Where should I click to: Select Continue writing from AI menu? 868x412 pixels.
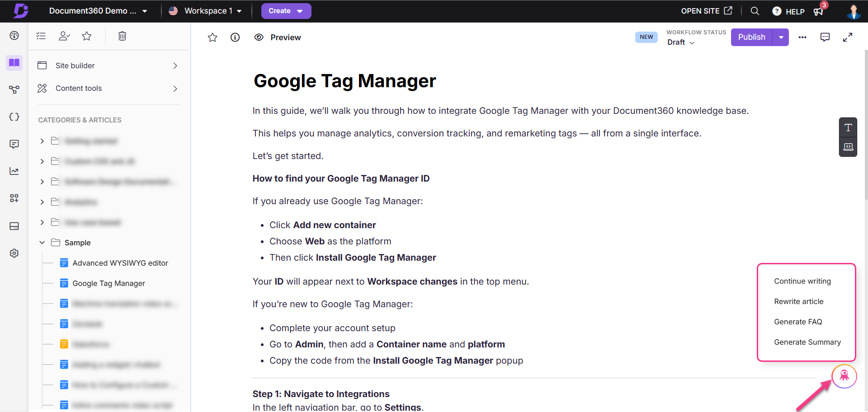click(802, 281)
